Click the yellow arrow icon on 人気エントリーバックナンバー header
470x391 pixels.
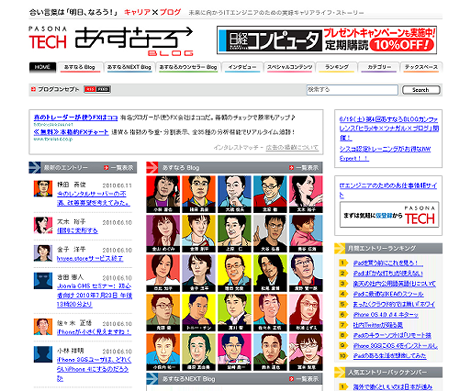pos(340,372)
